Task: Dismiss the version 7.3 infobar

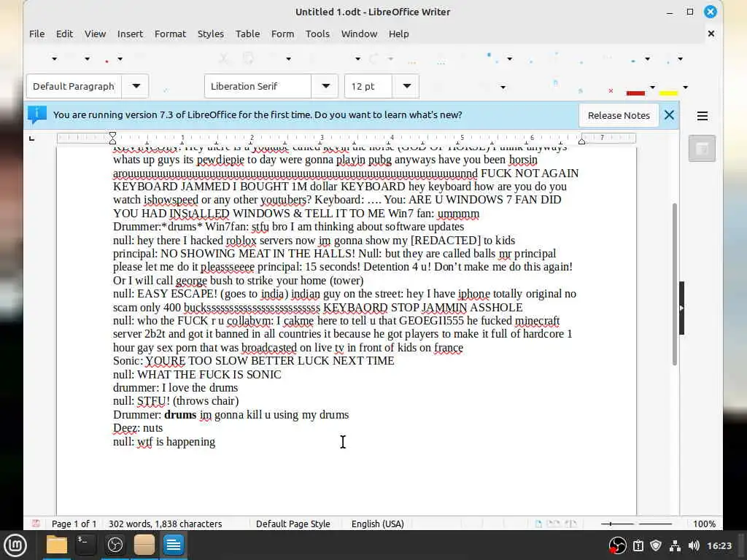Action: 669,114
